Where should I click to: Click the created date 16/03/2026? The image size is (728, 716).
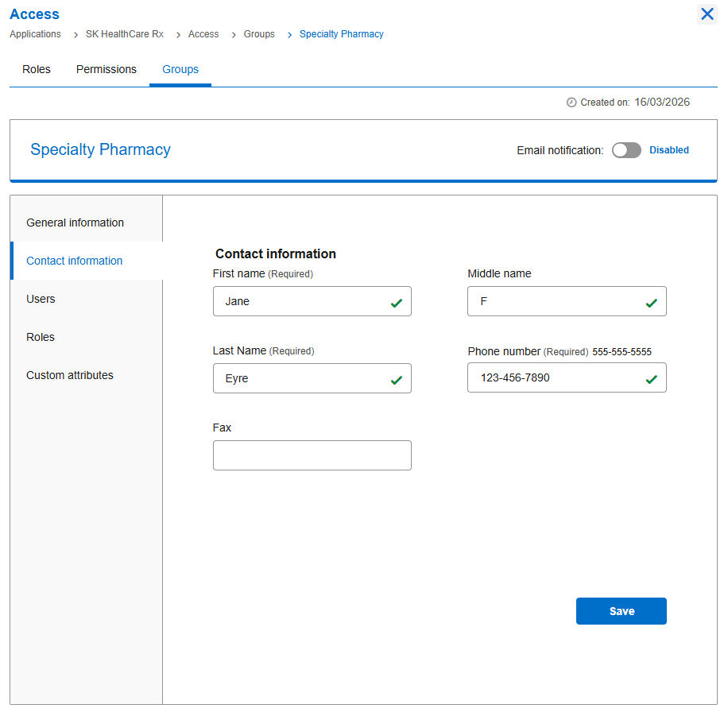click(x=661, y=103)
